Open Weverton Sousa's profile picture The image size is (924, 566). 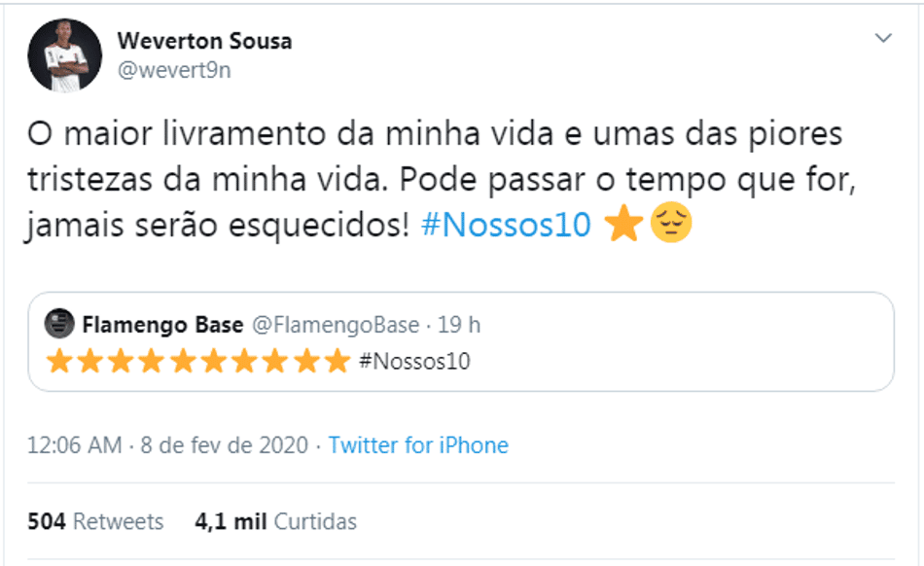65,55
